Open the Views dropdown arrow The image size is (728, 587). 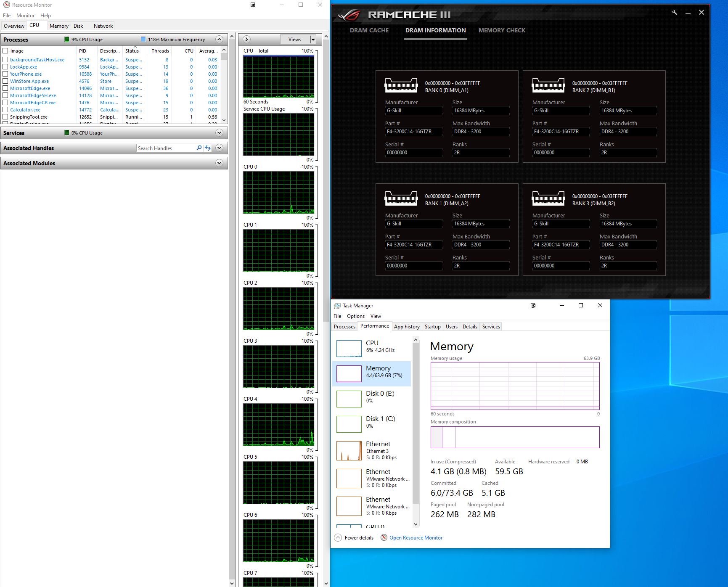(x=313, y=40)
